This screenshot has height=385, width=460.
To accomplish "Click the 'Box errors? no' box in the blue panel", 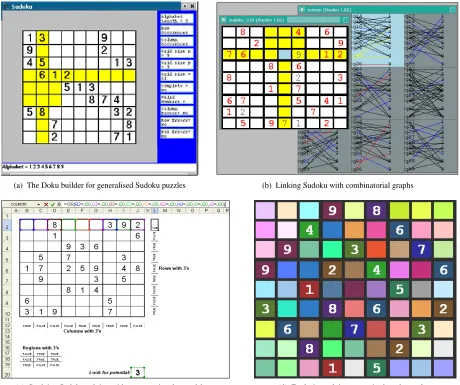I will [x=176, y=133].
